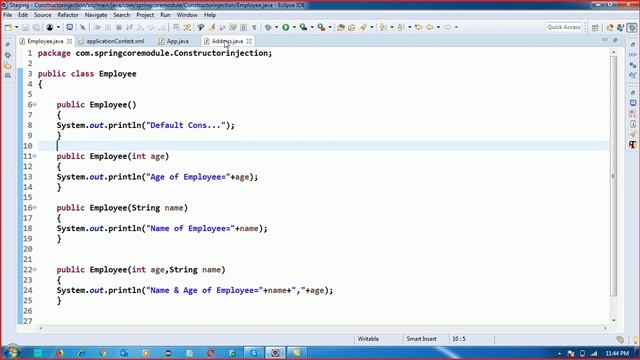The height and width of the screenshot is (360, 640).
Task: Open the Search menu
Action: click(x=122, y=15)
